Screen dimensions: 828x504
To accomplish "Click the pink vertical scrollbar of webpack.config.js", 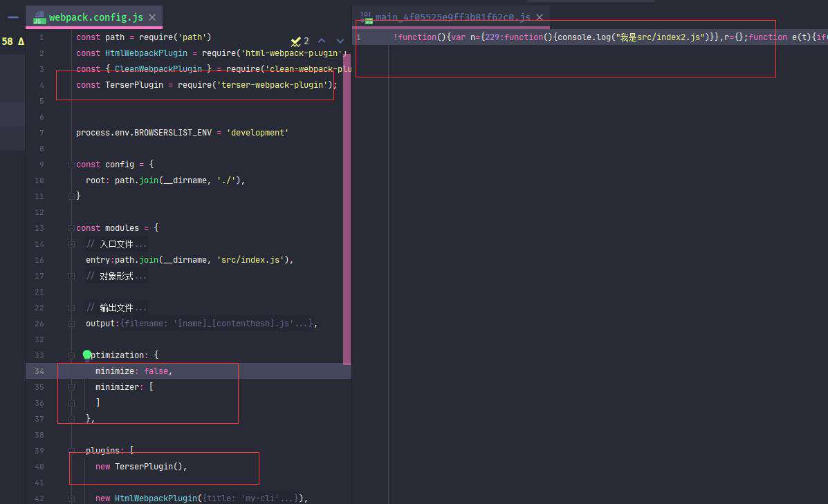I will 347,209.
